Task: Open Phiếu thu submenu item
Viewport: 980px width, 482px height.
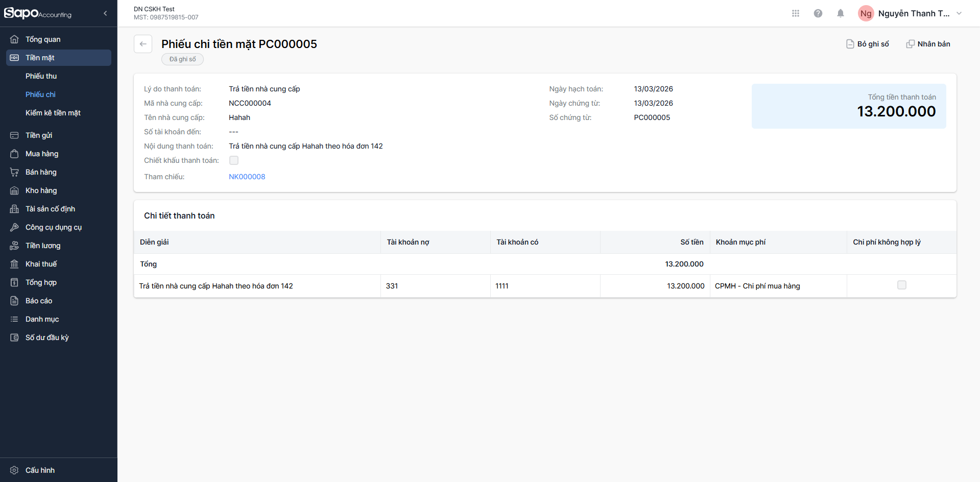Action: (41, 76)
